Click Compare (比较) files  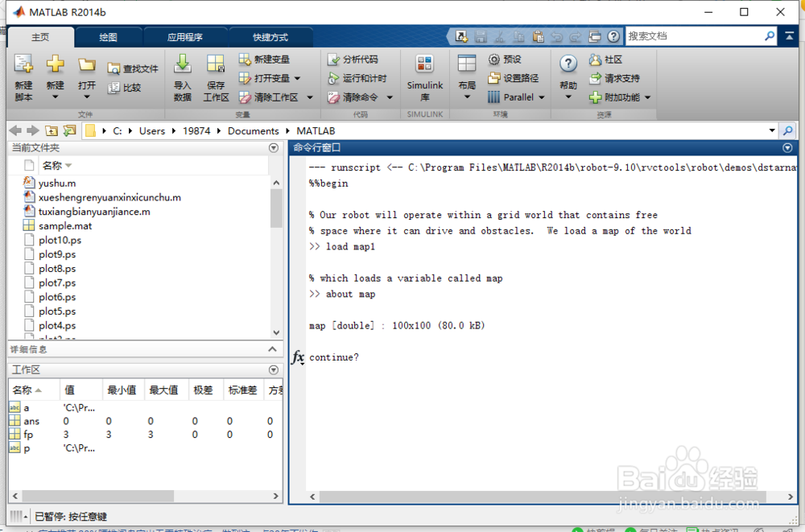[x=124, y=87]
